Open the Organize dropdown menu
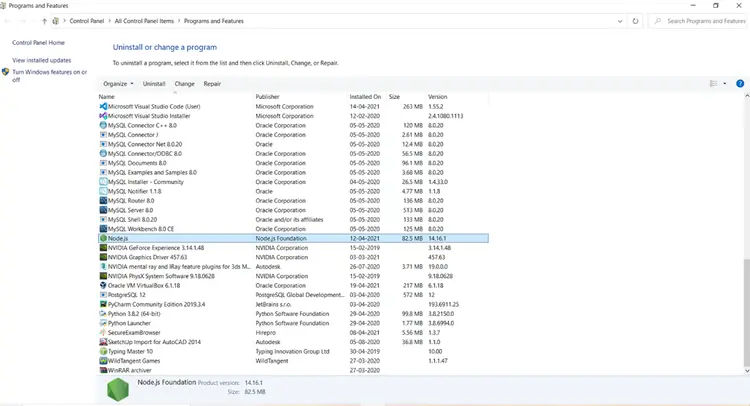Viewport: 750px width, 406px height. (118, 84)
